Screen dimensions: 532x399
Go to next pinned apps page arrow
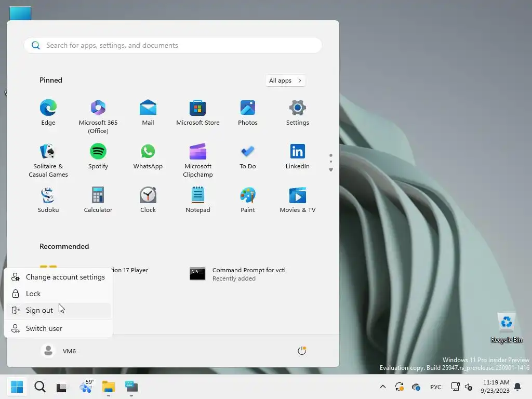click(x=331, y=170)
